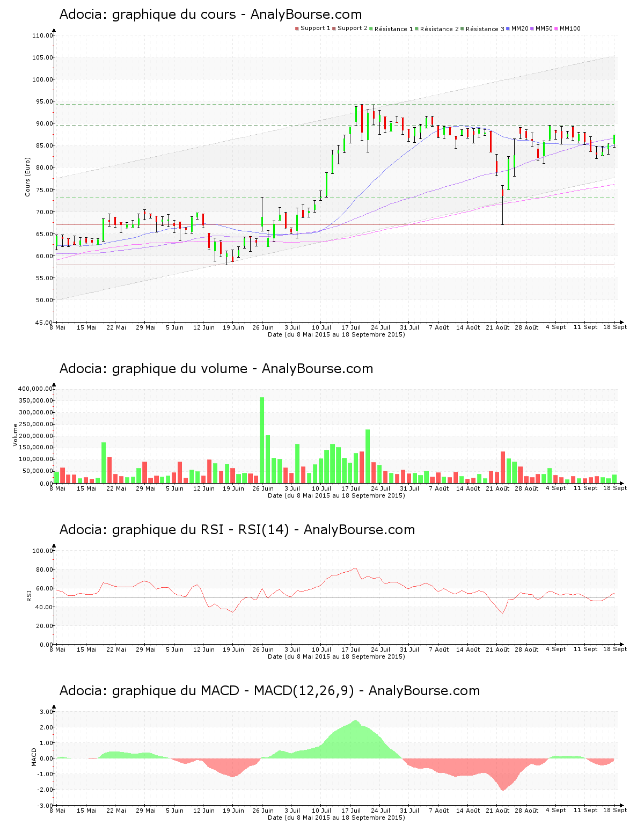Image resolution: width=644 pixels, height=832 pixels.
Task: Expand the price chart date axis
Action: (x=336, y=334)
